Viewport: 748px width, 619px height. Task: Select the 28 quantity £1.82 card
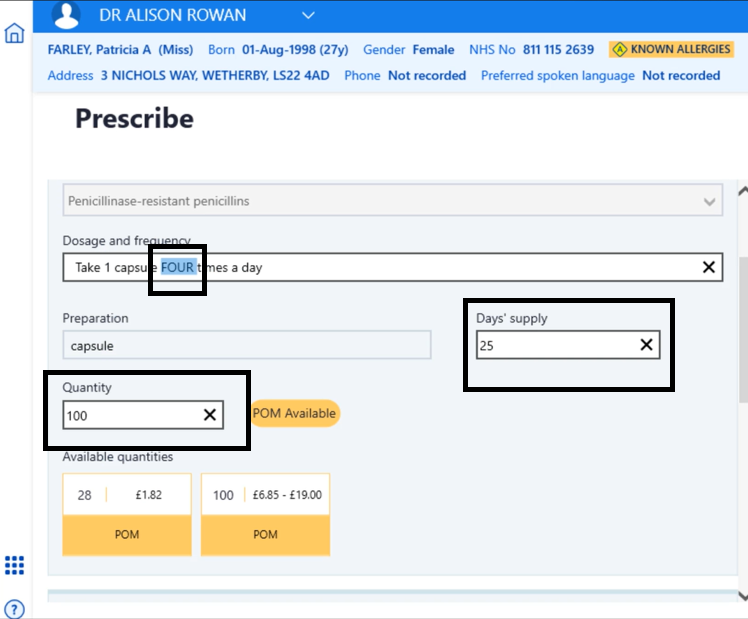tap(127, 514)
